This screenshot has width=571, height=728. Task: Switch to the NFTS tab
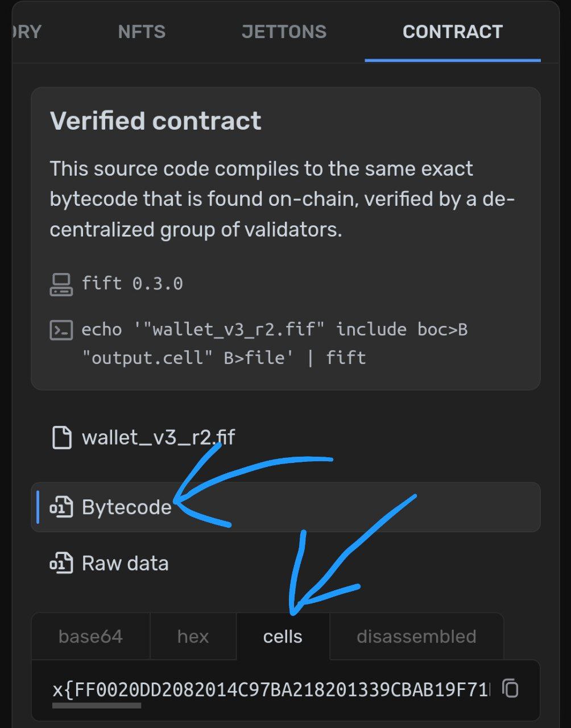pyautogui.click(x=142, y=32)
